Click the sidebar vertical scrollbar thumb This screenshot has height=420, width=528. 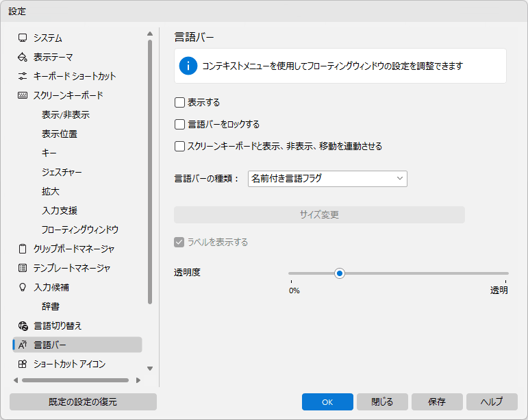tap(150, 172)
